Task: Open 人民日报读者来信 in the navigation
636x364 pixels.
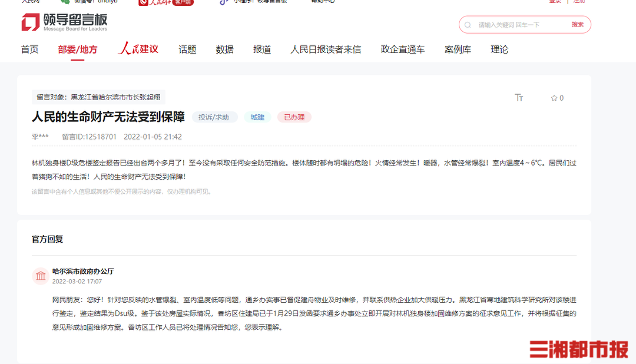Action: (x=326, y=49)
